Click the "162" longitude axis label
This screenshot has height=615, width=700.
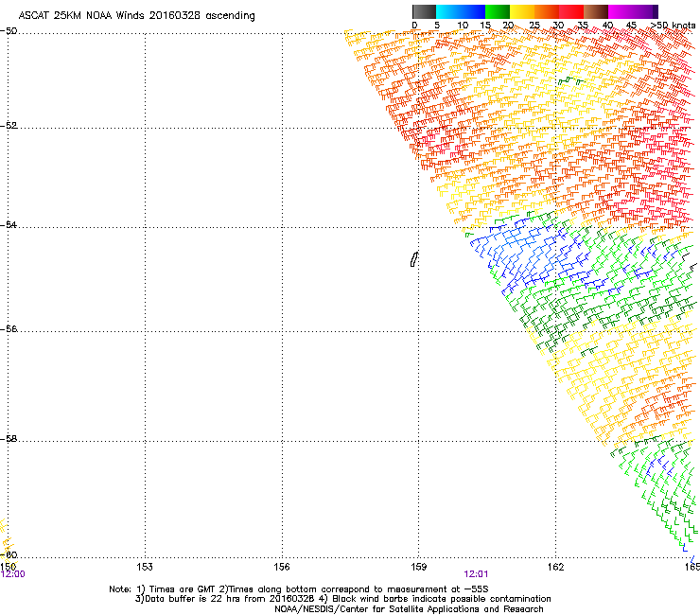click(555, 567)
